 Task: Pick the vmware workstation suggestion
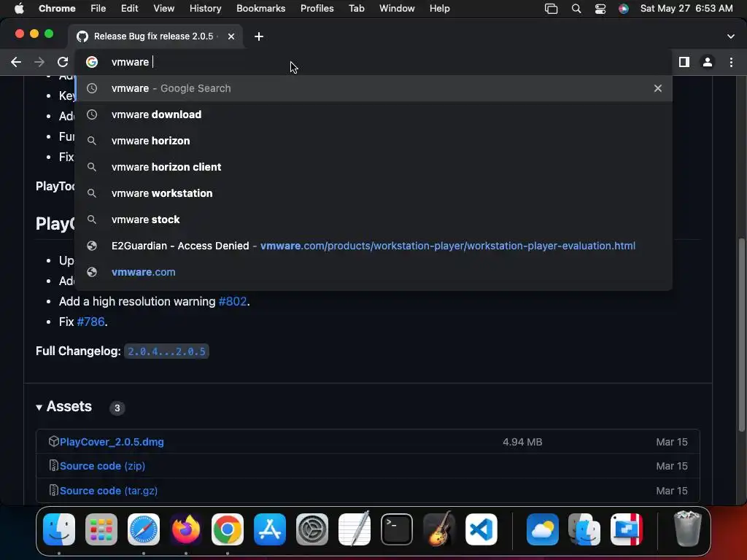coord(374,192)
